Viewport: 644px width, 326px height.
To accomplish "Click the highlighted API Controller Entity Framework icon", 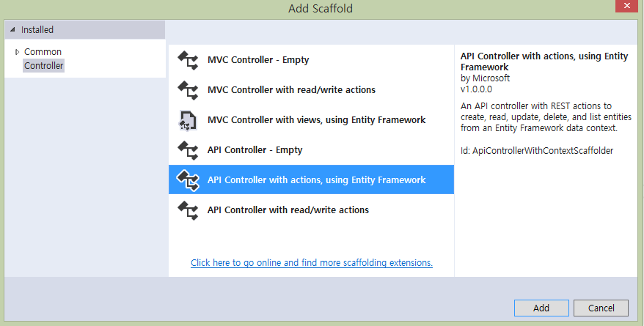I will click(x=188, y=180).
